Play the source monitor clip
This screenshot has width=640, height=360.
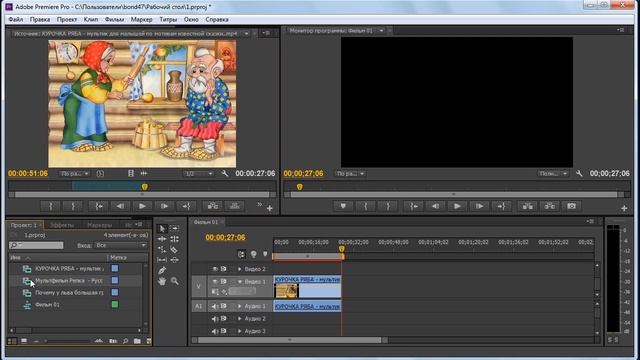click(x=142, y=206)
